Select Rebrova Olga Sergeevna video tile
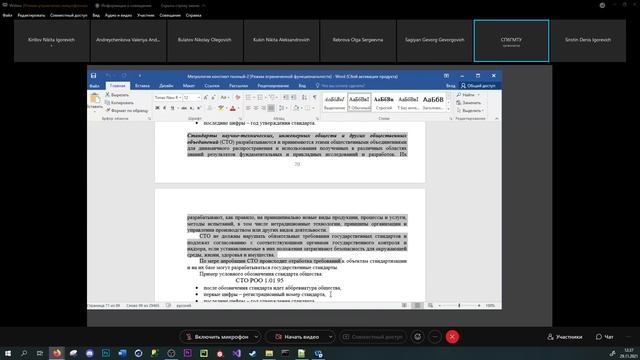This screenshot has width=640, height=360. click(x=358, y=41)
